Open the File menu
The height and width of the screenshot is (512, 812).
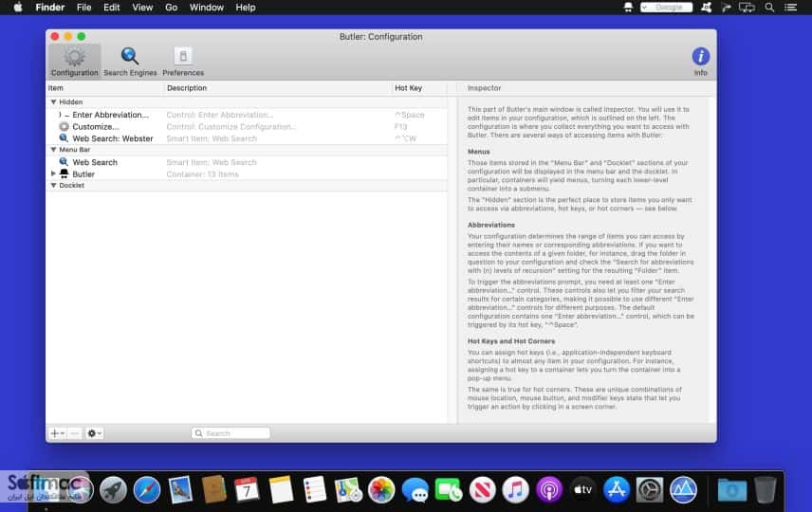(x=83, y=8)
